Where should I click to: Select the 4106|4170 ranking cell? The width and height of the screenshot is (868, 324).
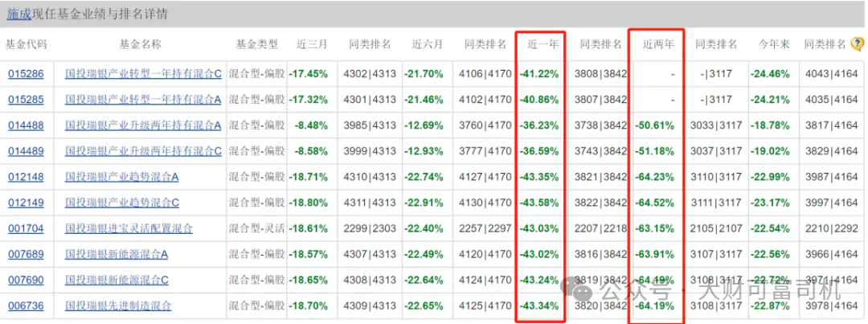pos(485,74)
